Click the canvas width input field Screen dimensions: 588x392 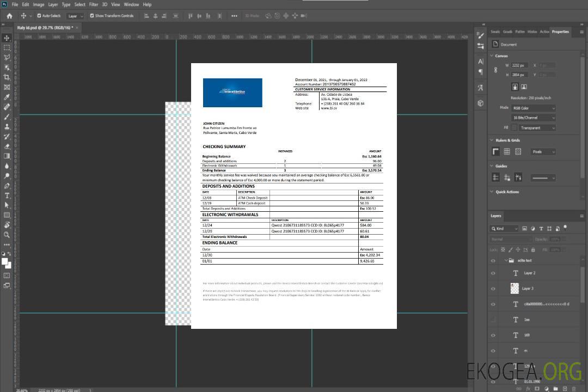(x=519, y=65)
